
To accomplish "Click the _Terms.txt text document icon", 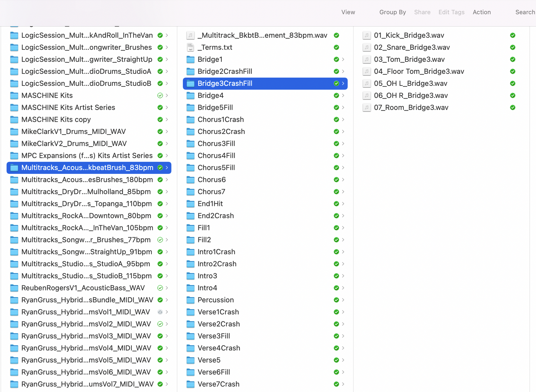I will click(x=190, y=47).
